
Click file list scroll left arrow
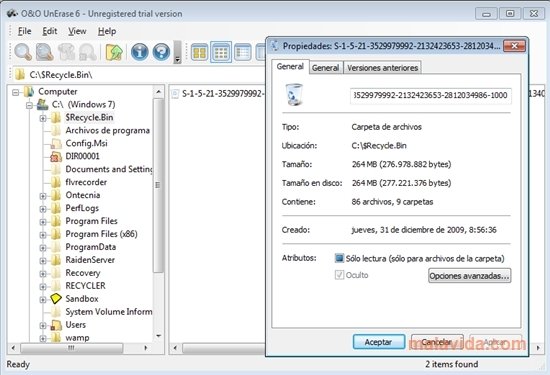coord(175,348)
